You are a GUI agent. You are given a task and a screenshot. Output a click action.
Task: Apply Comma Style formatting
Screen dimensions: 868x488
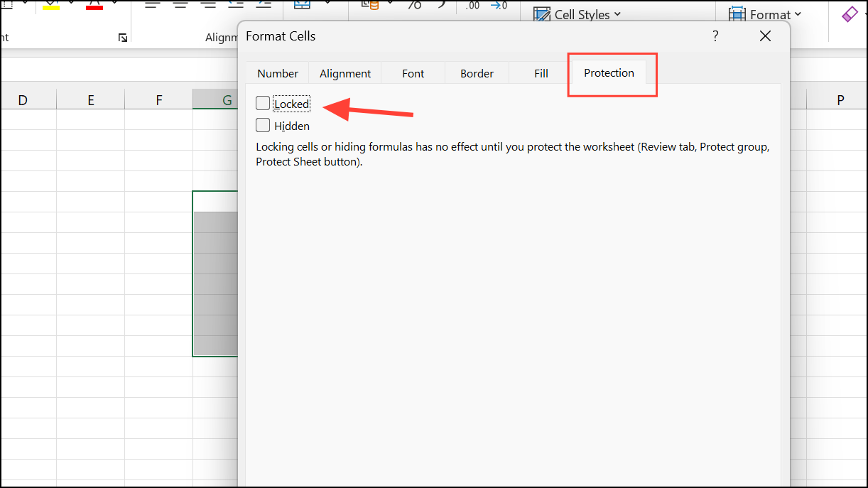443,6
